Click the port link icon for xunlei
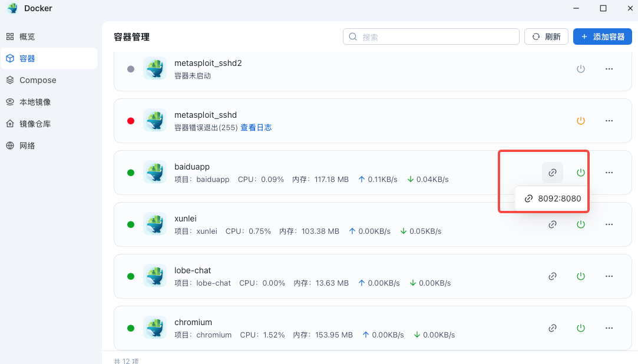 (x=552, y=224)
